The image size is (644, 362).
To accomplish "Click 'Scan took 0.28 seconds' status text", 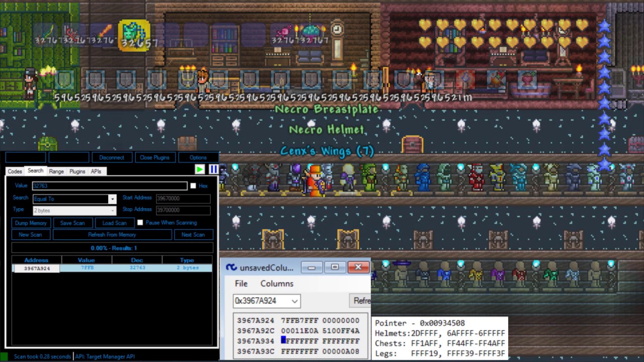I will click(42, 356).
